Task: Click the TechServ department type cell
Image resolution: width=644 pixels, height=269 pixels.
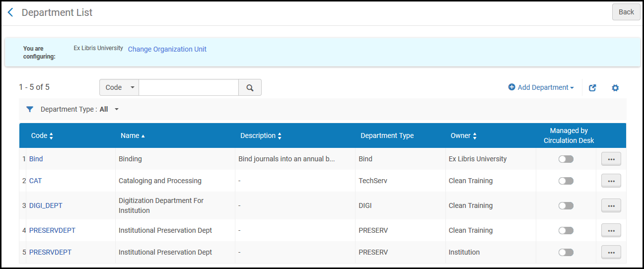Action: click(373, 181)
